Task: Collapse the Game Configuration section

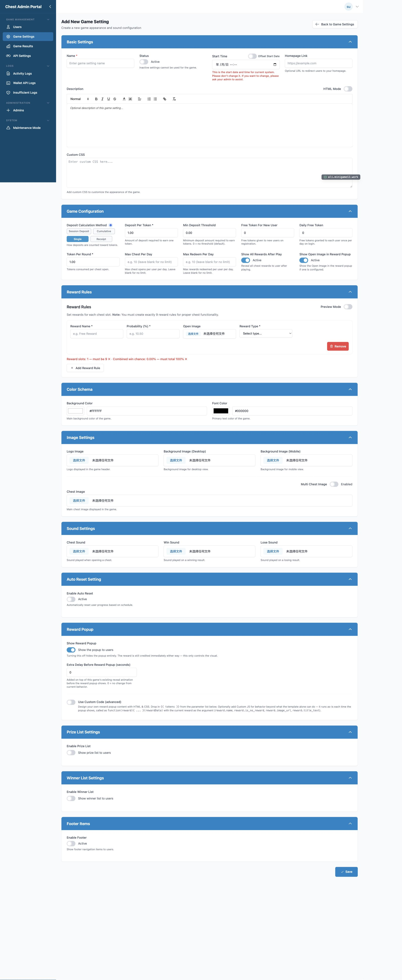Action: click(350, 211)
